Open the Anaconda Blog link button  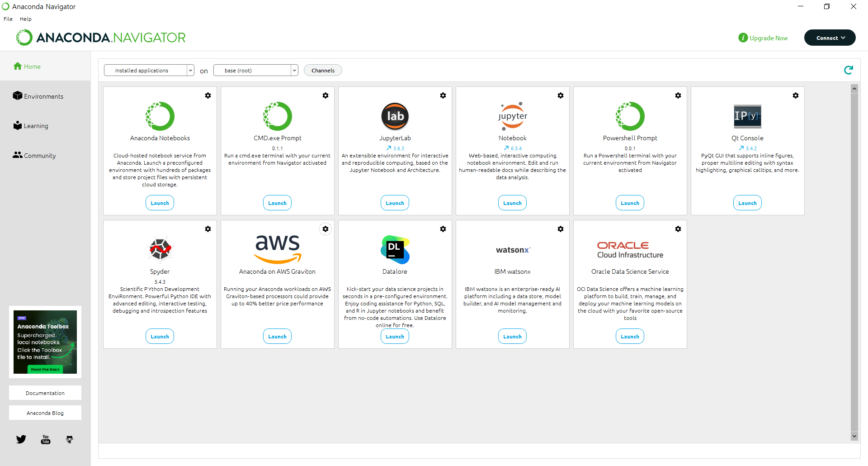45,413
